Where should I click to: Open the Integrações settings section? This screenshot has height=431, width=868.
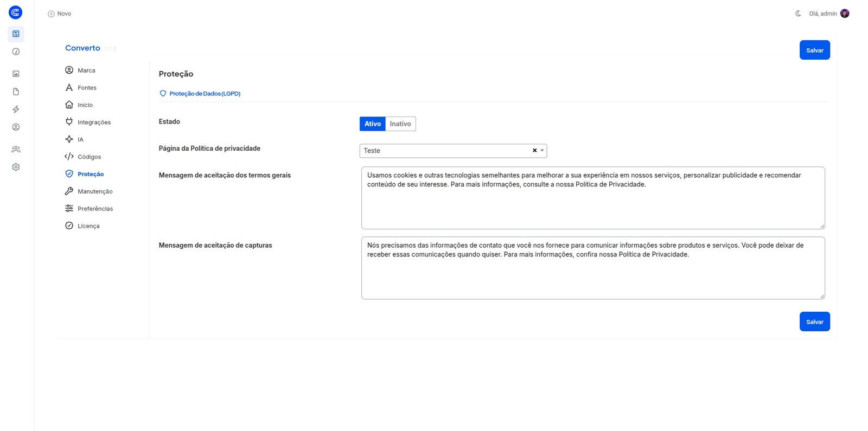pyautogui.click(x=88, y=123)
